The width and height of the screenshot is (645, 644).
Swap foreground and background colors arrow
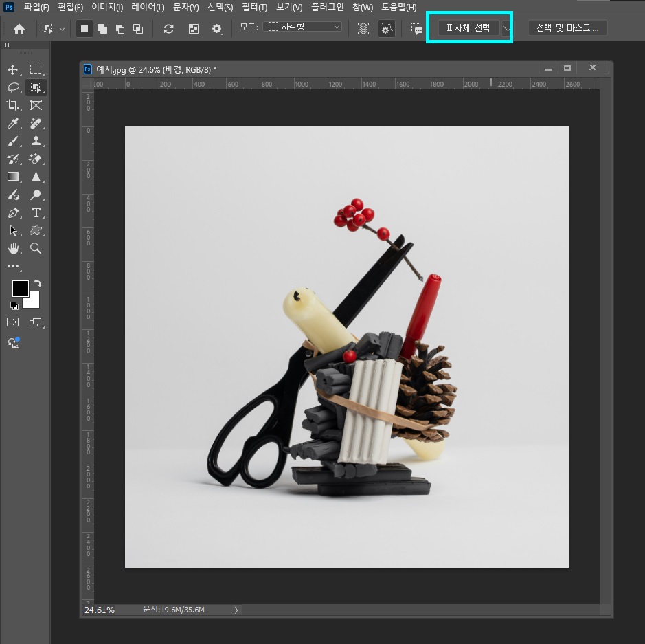coord(38,283)
